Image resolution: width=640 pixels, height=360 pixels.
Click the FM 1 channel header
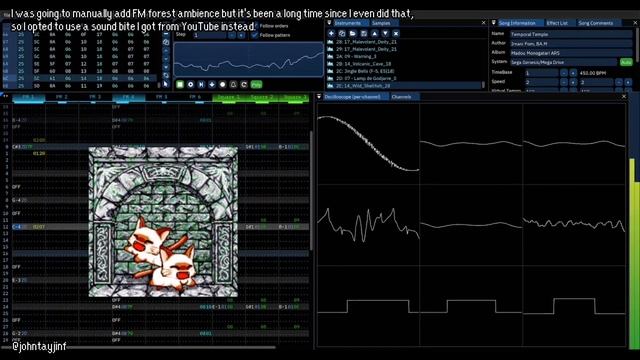pyautogui.click(x=28, y=97)
